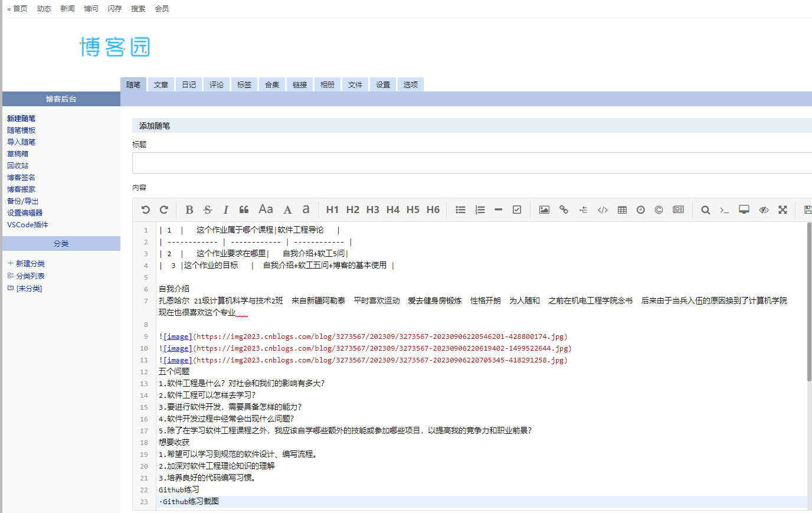Go to the 合集 tab
Screen dimensions: 812x513
[272, 84]
